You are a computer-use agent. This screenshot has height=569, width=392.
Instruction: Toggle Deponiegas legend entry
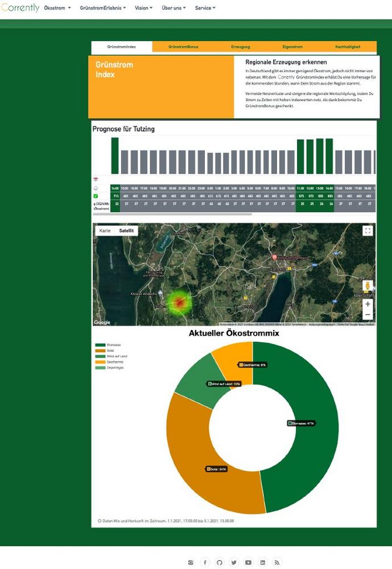tap(110, 368)
